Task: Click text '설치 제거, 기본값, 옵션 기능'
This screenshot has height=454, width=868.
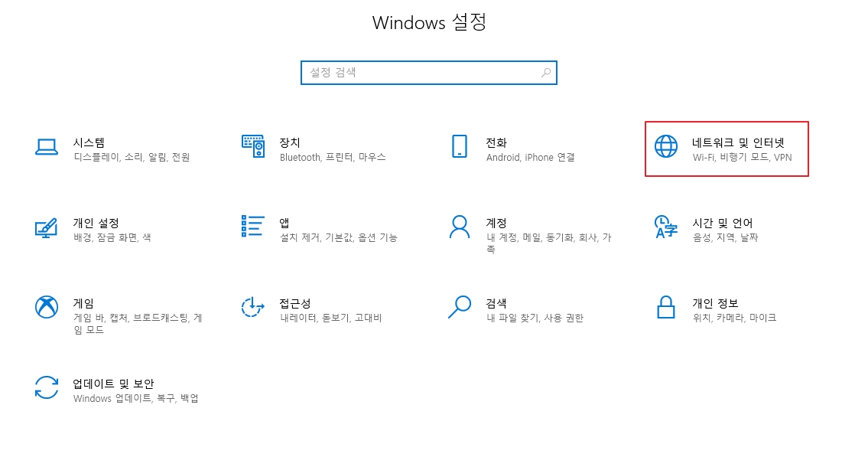Action: point(339,238)
